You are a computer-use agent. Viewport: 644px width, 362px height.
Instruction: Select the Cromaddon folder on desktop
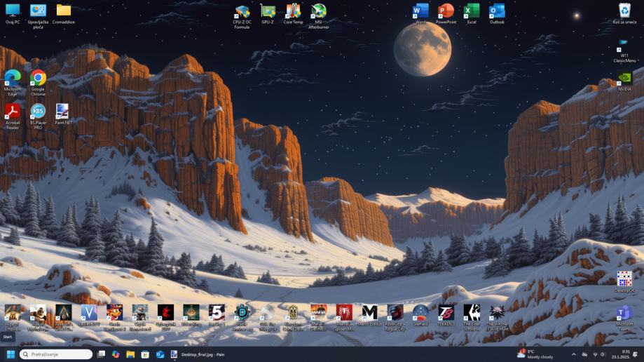(63, 14)
